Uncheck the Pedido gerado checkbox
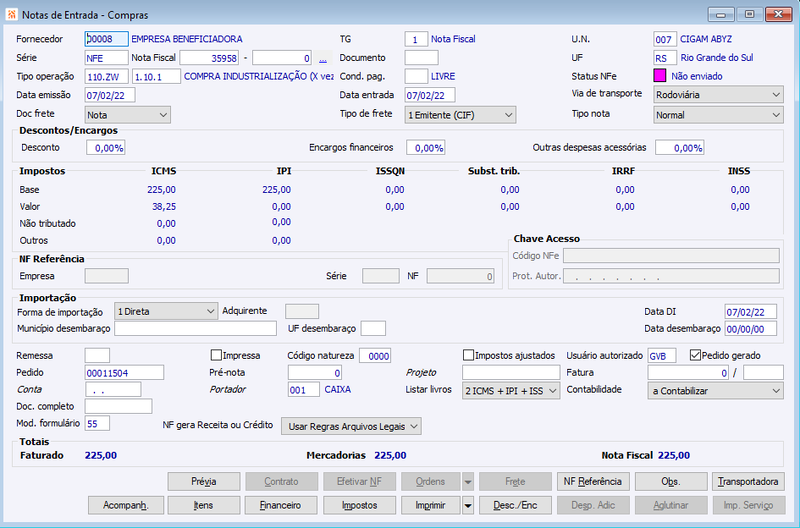The width and height of the screenshot is (800, 528). (695, 355)
